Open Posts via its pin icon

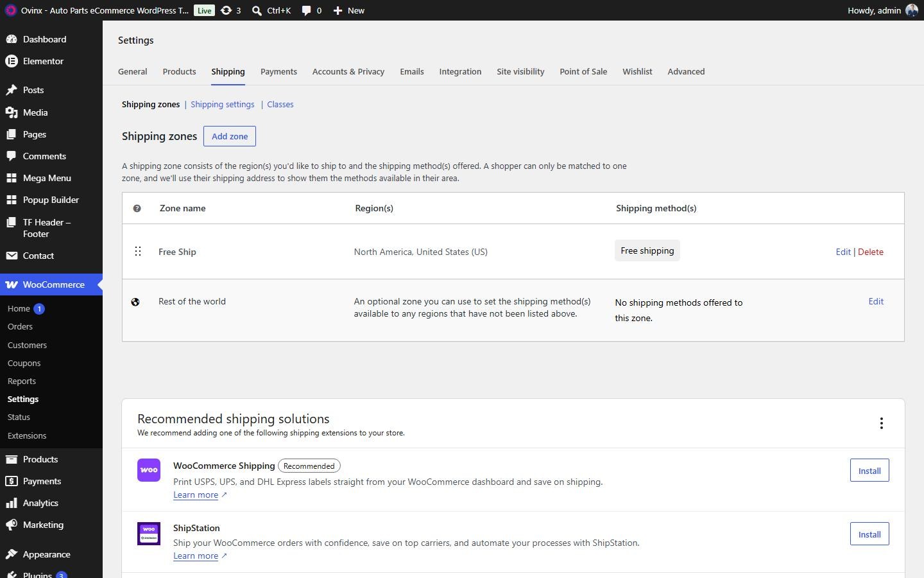pyautogui.click(x=12, y=90)
